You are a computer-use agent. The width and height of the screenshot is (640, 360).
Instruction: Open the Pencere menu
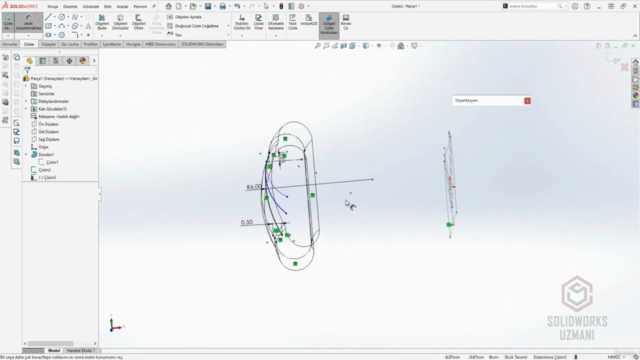coord(140,7)
